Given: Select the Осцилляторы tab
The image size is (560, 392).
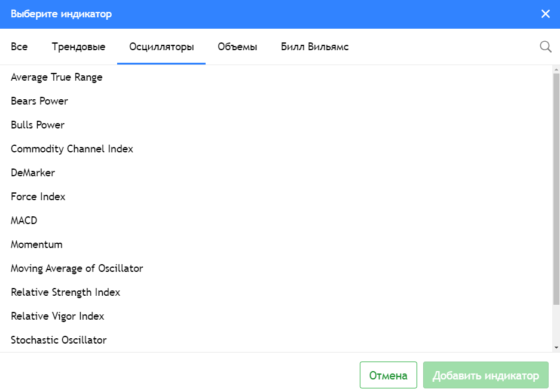Looking at the screenshot, I should (x=161, y=47).
